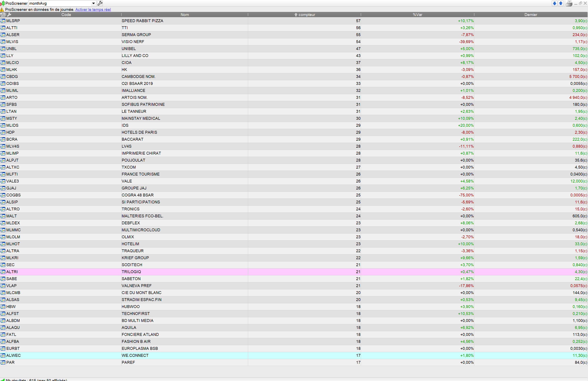Image resolution: width=588 pixels, height=381 pixels.
Task: Open chart icon for MLSRP row
Action: pos(3,21)
